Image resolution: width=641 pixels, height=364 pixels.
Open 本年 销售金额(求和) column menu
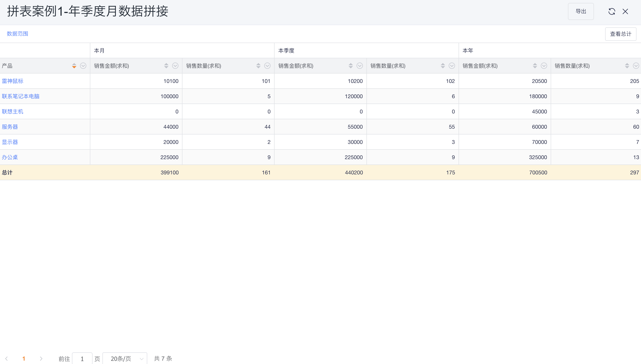click(x=544, y=66)
